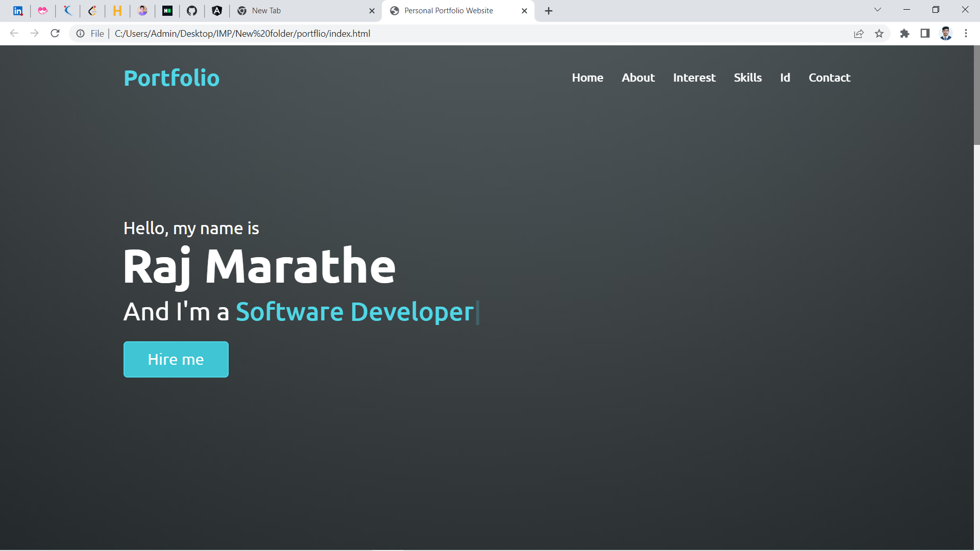Image resolution: width=980 pixels, height=551 pixels.
Task: Switch to the New Tab tab
Action: tap(306, 11)
